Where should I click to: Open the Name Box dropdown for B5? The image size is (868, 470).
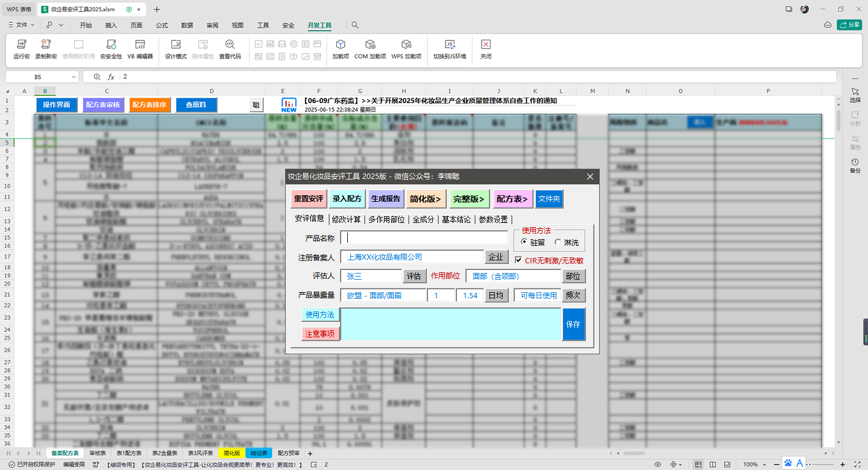pyautogui.click(x=74, y=77)
